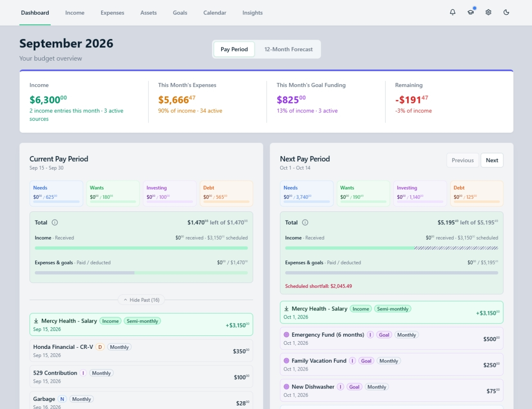Click the Next pay period button
532x409 pixels.
492,160
